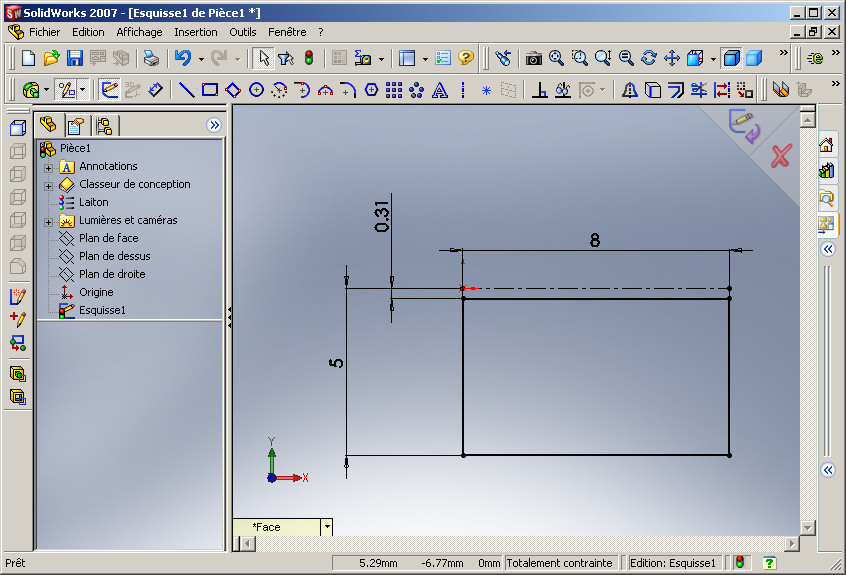846x575 pixels.
Task: Expand the Annotations tree node
Action: [49, 168]
